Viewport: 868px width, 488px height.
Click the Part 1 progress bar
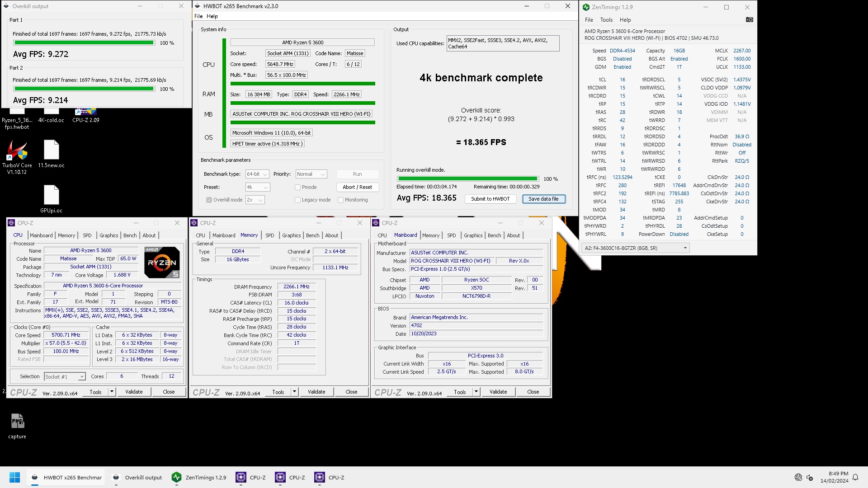[x=84, y=42]
